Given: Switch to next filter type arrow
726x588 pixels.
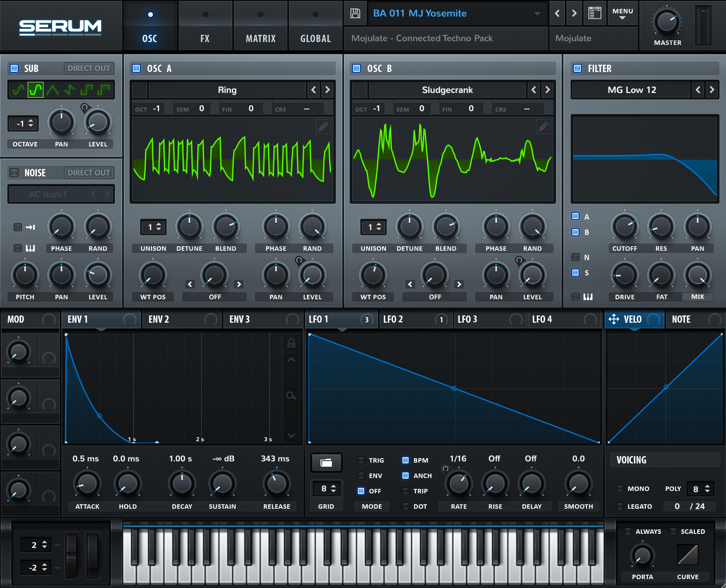Looking at the screenshot, I should pyautogui.click(x=712, y=90).
